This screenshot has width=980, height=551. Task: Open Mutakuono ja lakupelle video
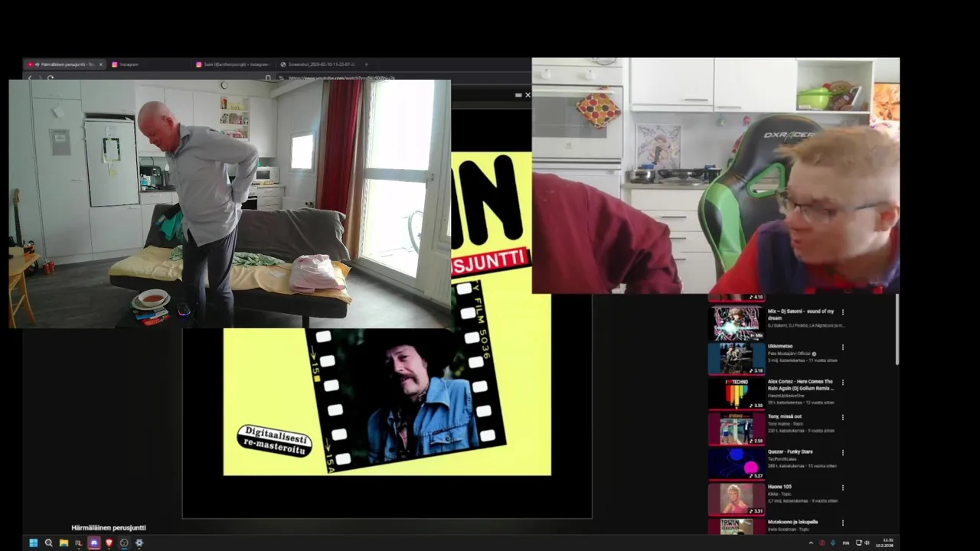(x=793, y=522)
